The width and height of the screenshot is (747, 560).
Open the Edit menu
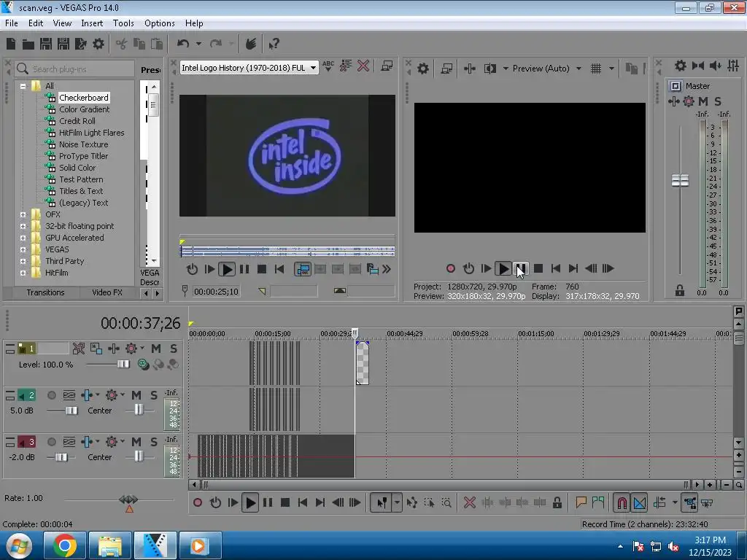coord(36,23)
